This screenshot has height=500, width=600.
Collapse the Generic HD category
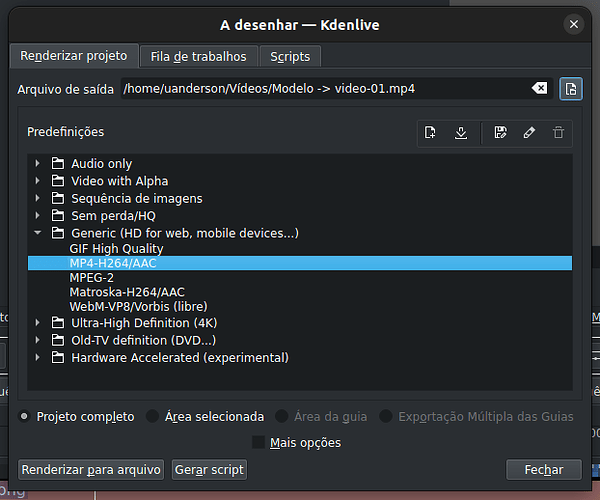click(38, 233)
